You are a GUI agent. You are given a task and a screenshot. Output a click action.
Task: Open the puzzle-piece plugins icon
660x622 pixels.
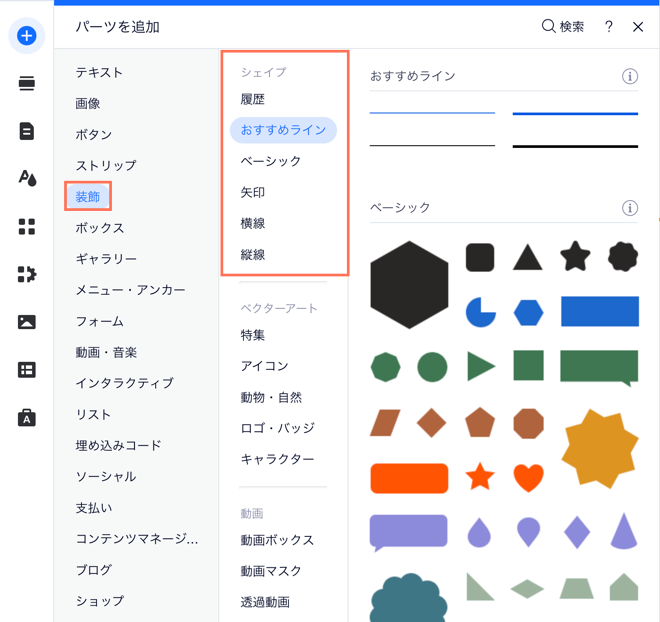click(x=27, y=274)
